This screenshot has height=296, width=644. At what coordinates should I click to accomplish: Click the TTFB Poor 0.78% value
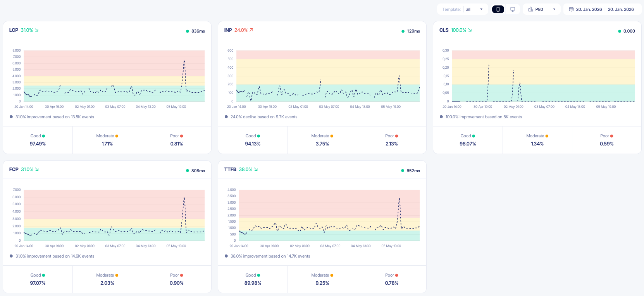(x=392, y=283)
